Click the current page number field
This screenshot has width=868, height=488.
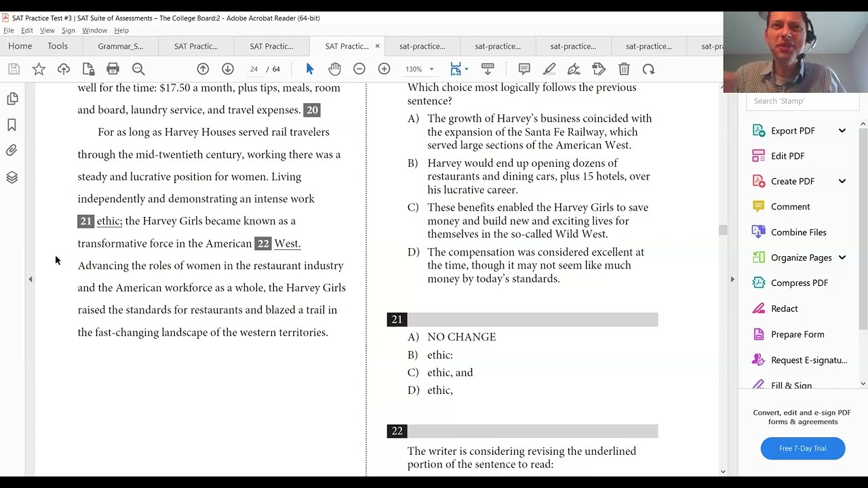click(254, 69)
